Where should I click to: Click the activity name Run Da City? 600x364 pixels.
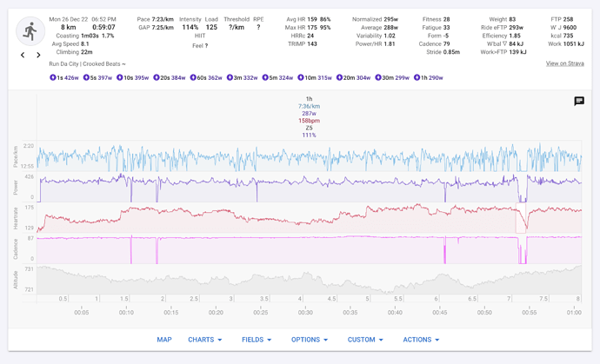[x=87, y=64]
